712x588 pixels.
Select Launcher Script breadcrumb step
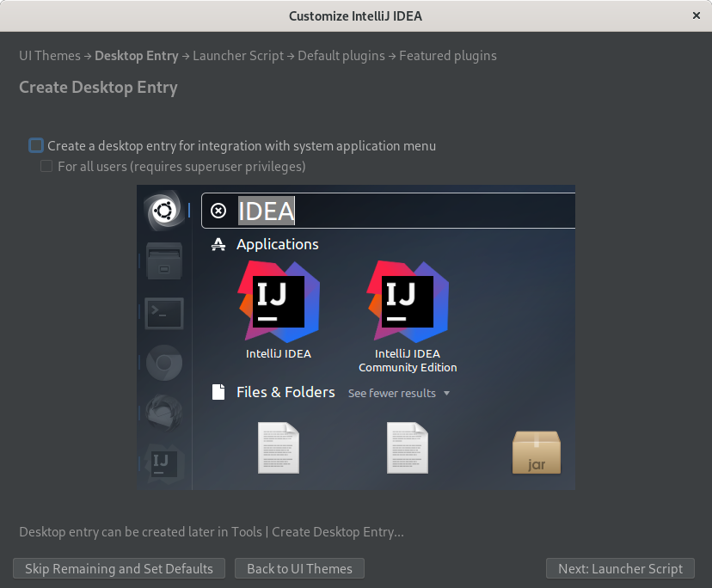[238, 56]
